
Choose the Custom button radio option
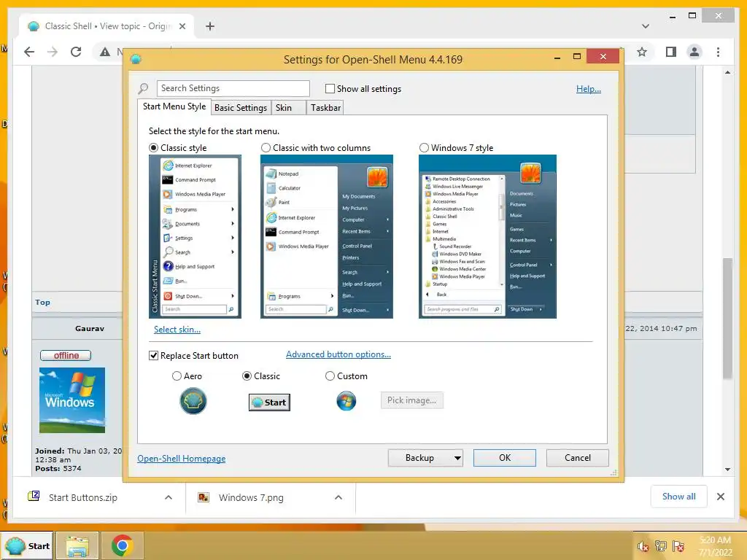coord(330,376)
